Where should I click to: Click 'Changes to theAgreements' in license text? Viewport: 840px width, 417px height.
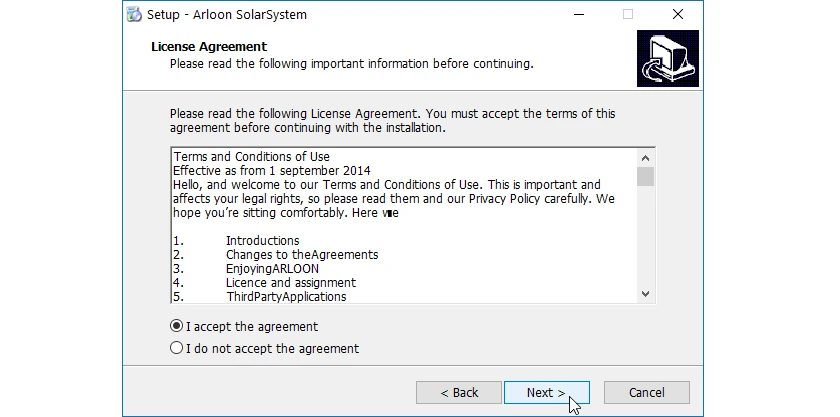302,255
